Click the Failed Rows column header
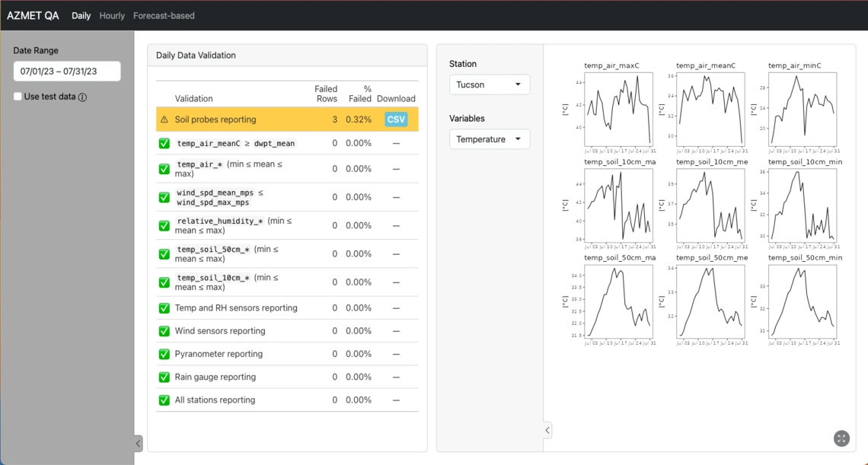Image resolution: width=868 pixels, height=465 pixels. click(326, 94)
